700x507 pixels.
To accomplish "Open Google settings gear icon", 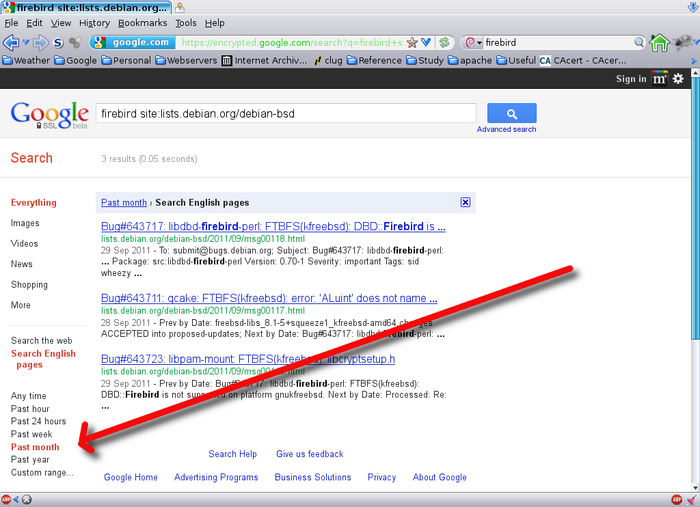I will 678,79.
